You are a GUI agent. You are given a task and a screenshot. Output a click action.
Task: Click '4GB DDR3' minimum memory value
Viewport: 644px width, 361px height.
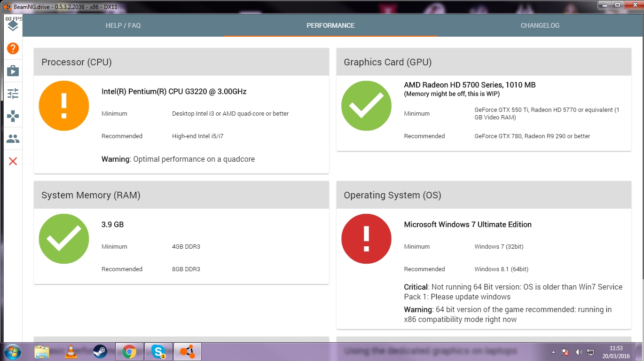click(186, 247)
